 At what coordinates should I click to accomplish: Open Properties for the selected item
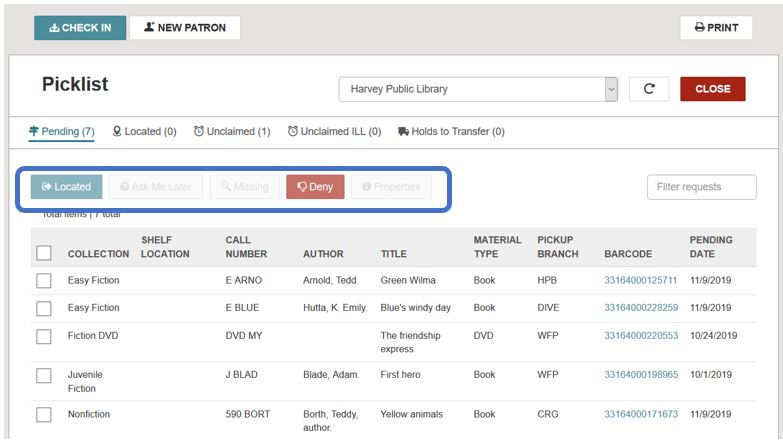pyautogui.click(x=391, y=187)
